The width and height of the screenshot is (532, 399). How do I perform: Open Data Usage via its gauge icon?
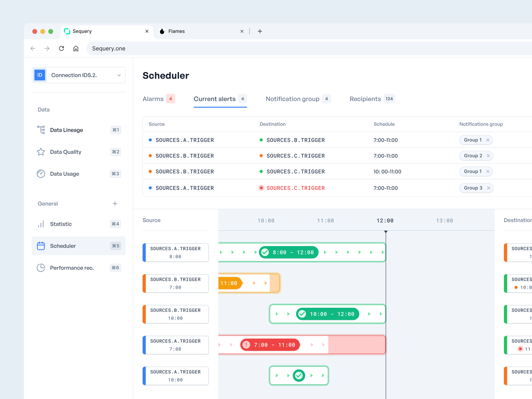tap(41, 174)
